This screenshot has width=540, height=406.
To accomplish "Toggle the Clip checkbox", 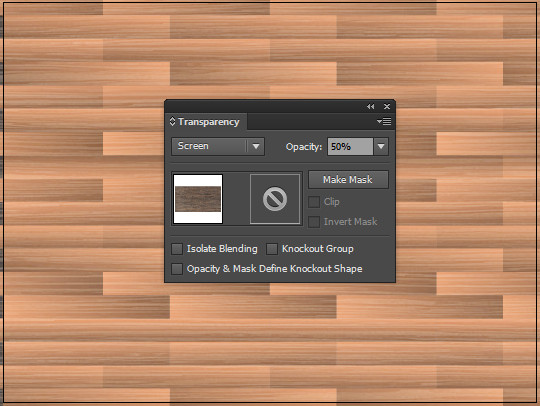I will [314, 202].
